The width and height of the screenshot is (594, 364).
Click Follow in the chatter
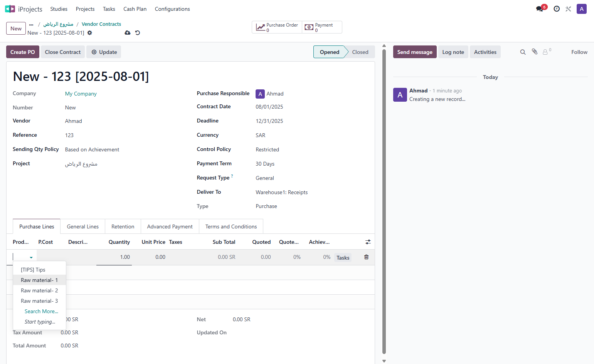pos(579,52)
